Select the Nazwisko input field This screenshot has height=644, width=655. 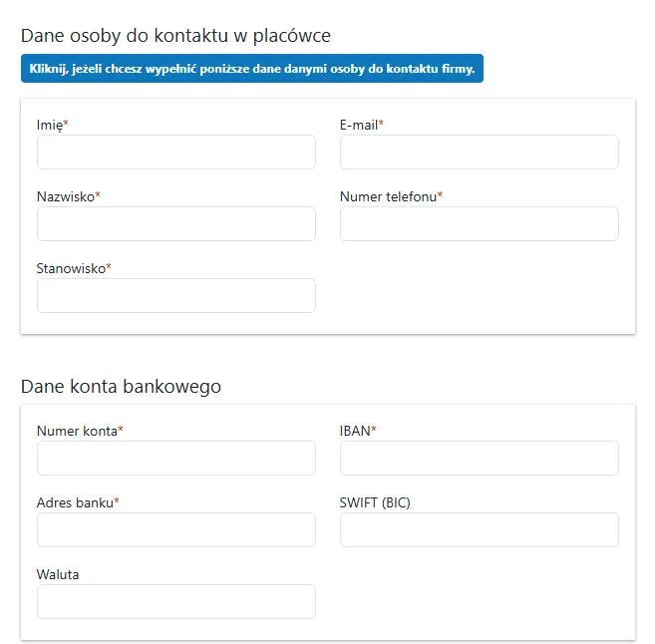pos(176,224)
